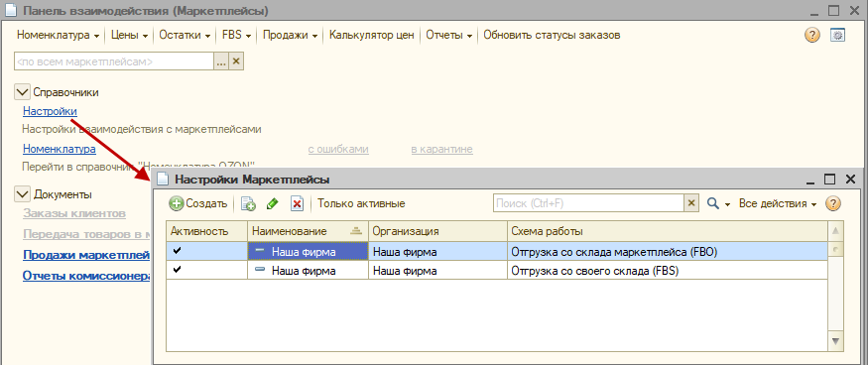868x365 pixels.
Task: Open the Настройки link
Action: (x=50, y=111)
